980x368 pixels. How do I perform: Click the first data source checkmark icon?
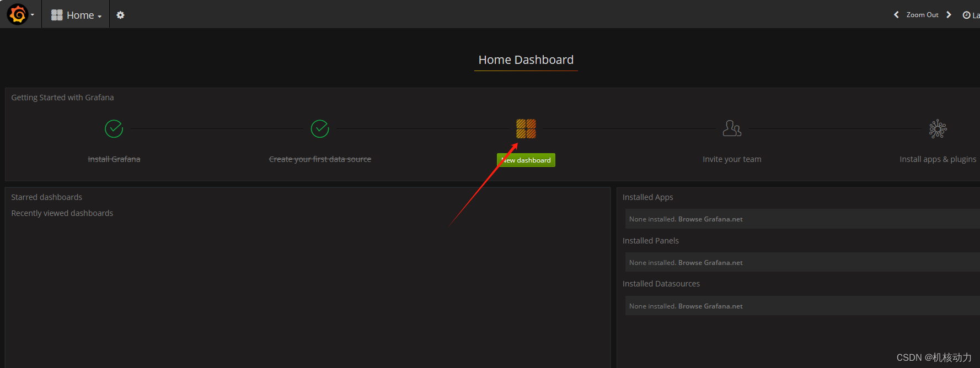pos(320,128)
